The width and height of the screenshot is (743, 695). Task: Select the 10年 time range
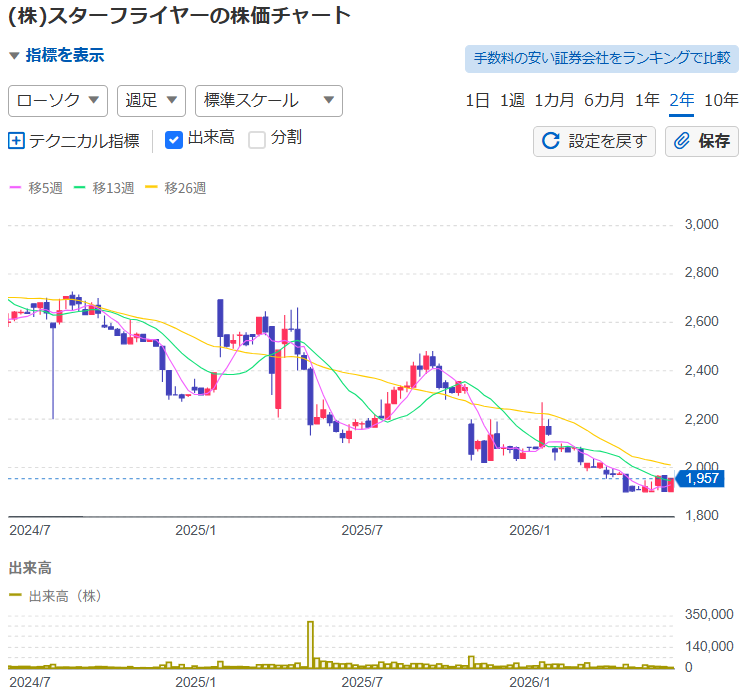pos(721,100)
